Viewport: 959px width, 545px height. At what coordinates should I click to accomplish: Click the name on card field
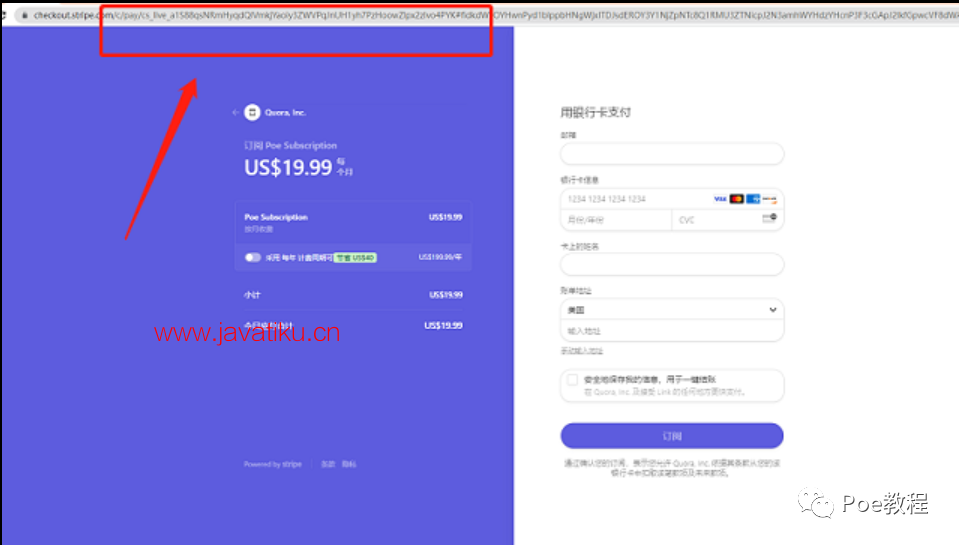672,265
